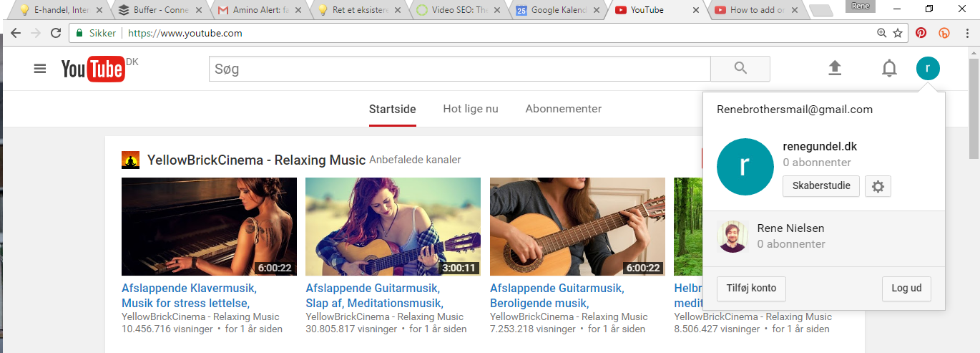Click the upload video icon
The height and width of the screenshot is (353, 980).
point(835,68)
